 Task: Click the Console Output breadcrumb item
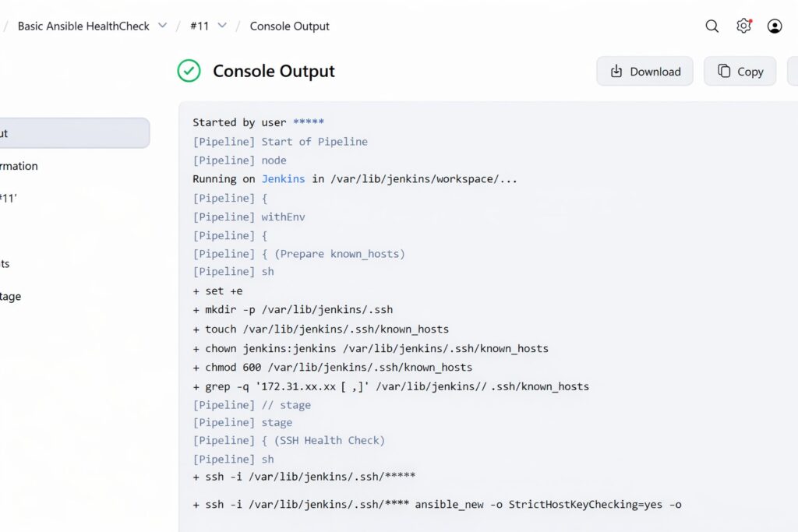[x=289, y=26]
